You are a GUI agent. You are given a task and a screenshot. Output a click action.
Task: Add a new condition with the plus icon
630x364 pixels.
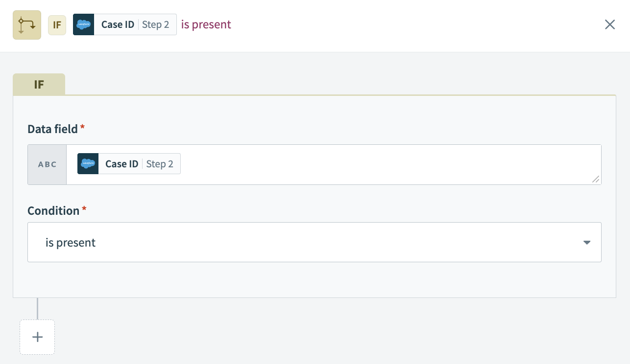(37, 337)
